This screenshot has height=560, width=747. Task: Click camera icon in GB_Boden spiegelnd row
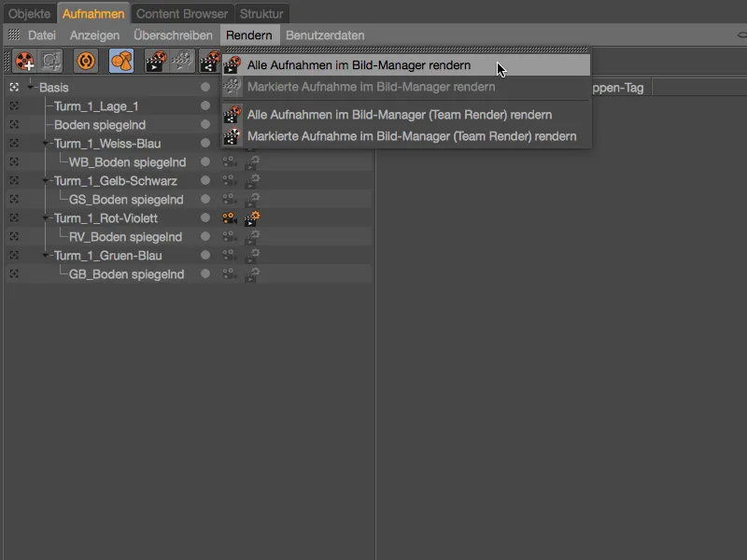pos(230,273)
